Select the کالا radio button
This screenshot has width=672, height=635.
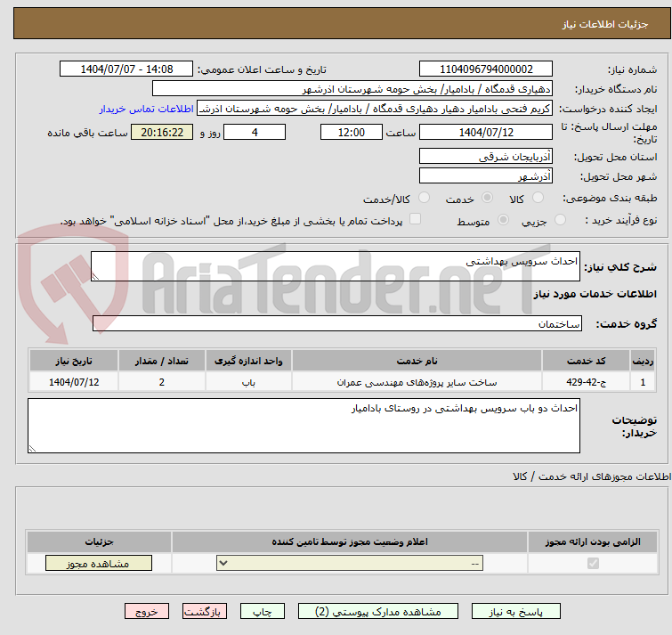coord(538,198)
